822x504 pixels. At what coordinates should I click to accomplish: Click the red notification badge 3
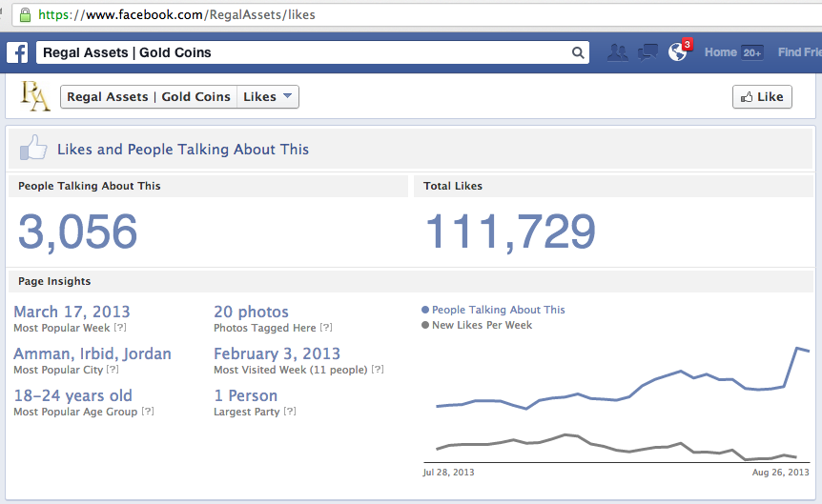(688, 45)
